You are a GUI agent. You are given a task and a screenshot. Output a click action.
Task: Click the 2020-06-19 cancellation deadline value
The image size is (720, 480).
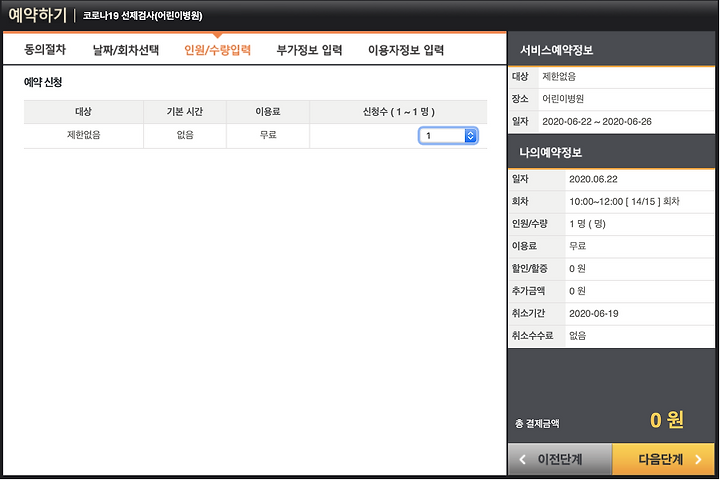(594, 314)
